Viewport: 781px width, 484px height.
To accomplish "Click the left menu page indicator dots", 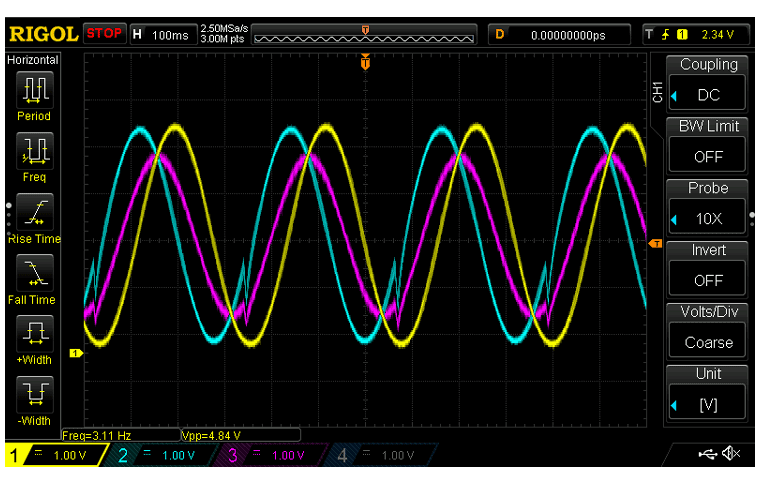I will pos(8,220).
